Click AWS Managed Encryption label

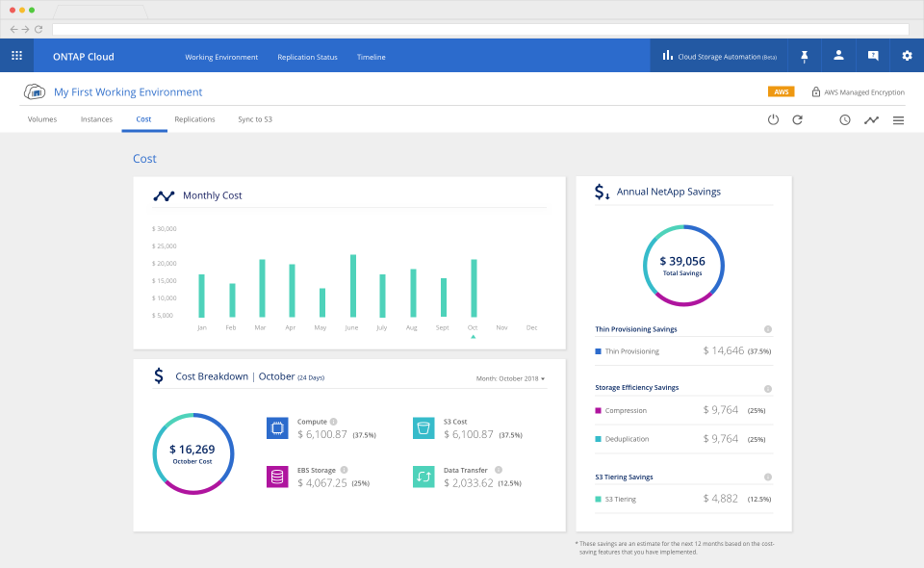[864, 92]
